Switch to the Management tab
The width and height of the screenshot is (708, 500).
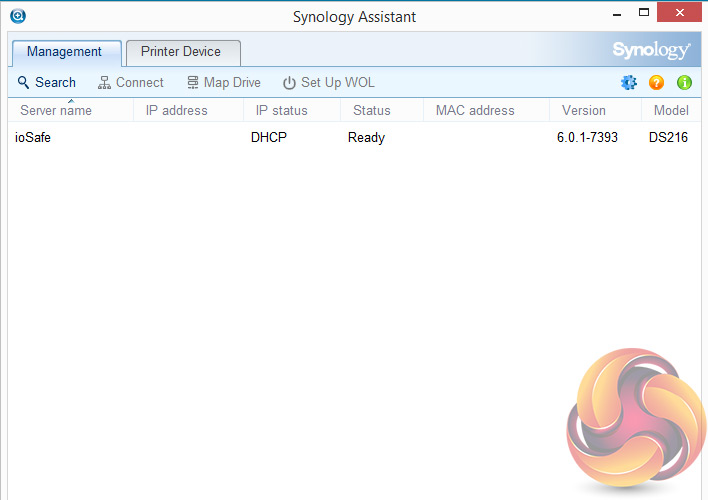pyautogui.click(x=66, y=52)
